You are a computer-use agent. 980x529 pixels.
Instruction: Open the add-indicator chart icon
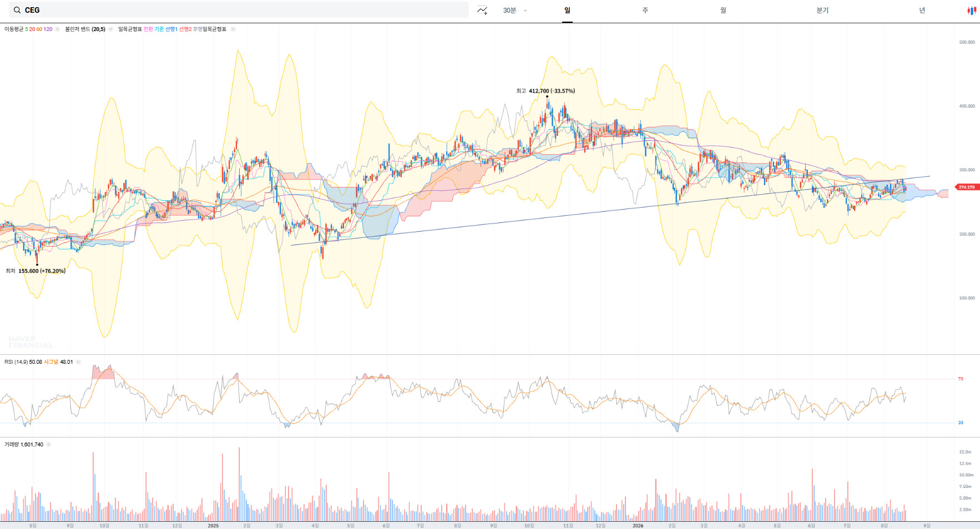pos(482,10)
